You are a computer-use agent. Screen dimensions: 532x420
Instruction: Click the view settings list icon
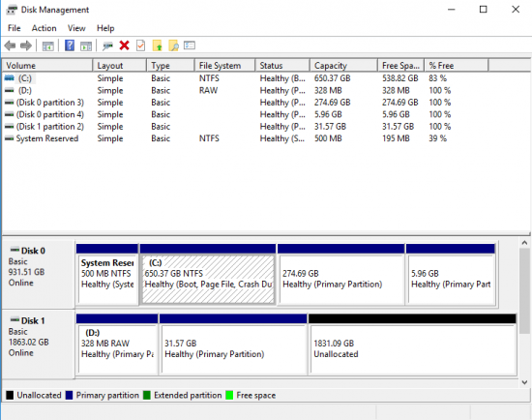click(x=190, y=45)
